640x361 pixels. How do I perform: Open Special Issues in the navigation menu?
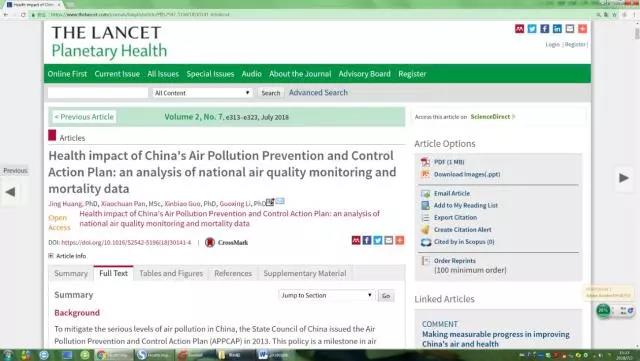pyautogui.click(x=210, y=74)
